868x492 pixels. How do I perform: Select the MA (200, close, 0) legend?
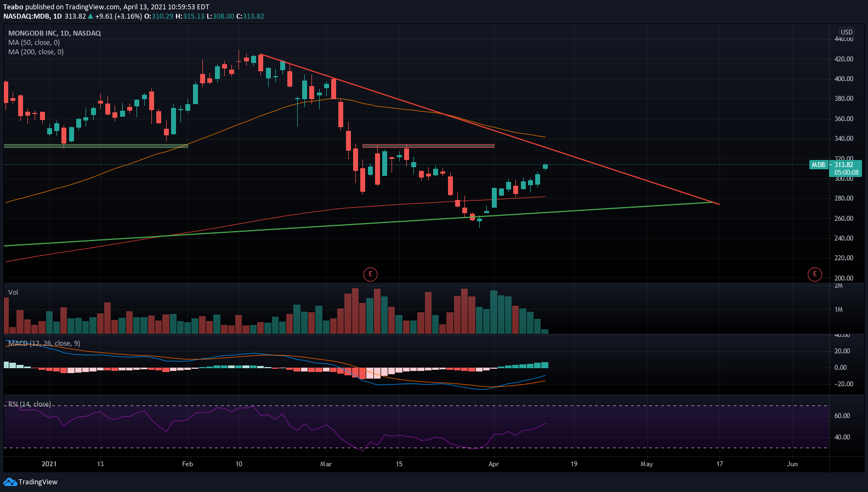[36, 52]
